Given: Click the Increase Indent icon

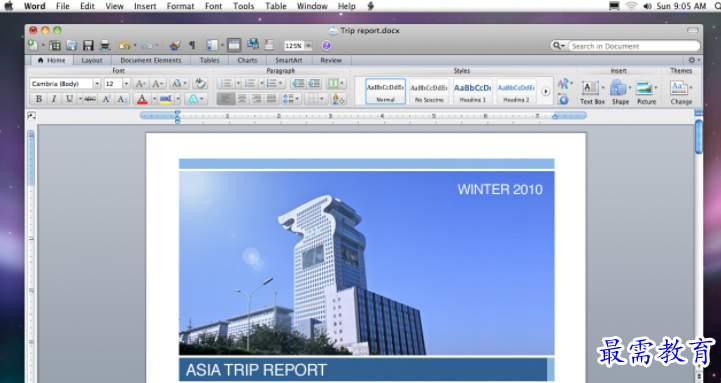Looking at the screenshot, I should [x=314, y=83].
